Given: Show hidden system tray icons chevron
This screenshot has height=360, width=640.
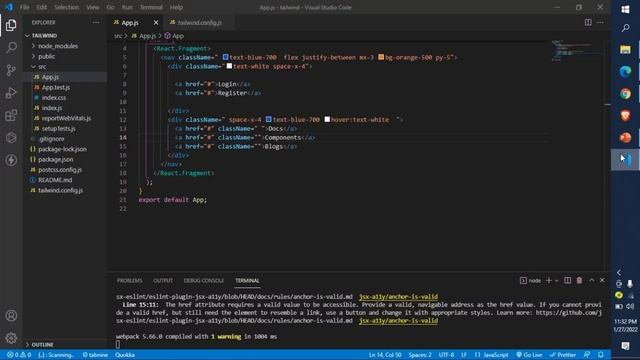Looking at the screenshot, I should point(619,272).
